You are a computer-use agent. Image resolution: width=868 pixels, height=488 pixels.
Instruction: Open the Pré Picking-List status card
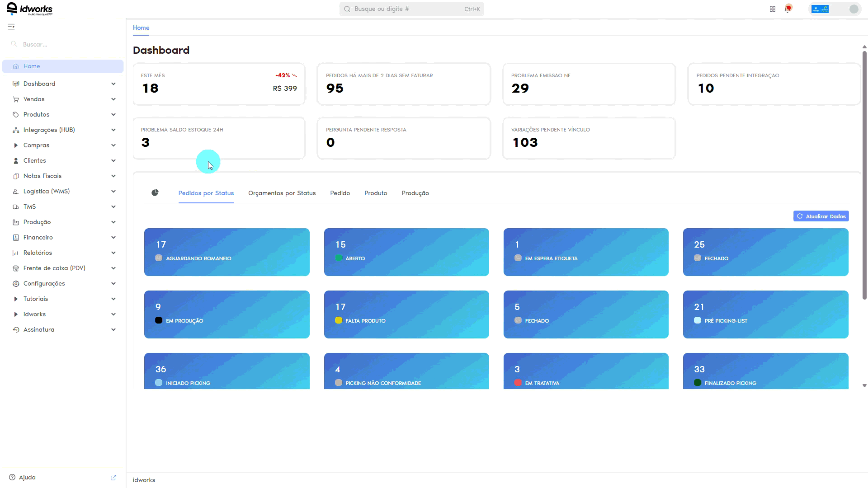coord(766,314)
